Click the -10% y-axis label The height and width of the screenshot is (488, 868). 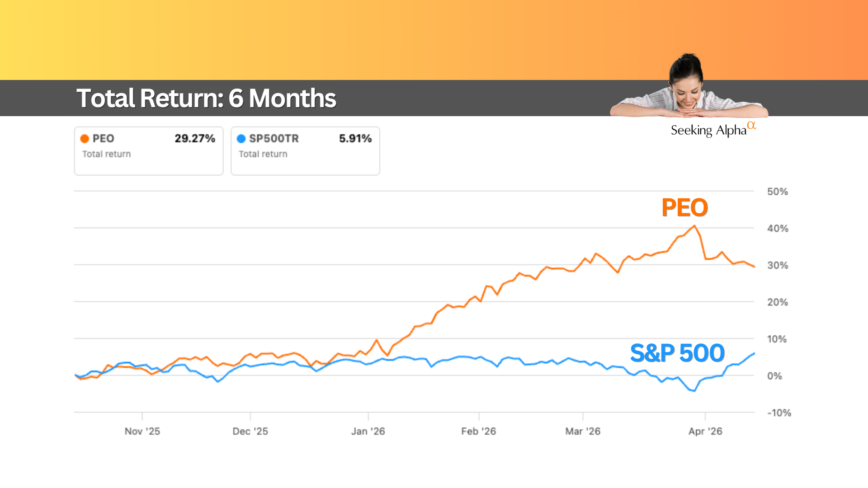coord(779,413)
